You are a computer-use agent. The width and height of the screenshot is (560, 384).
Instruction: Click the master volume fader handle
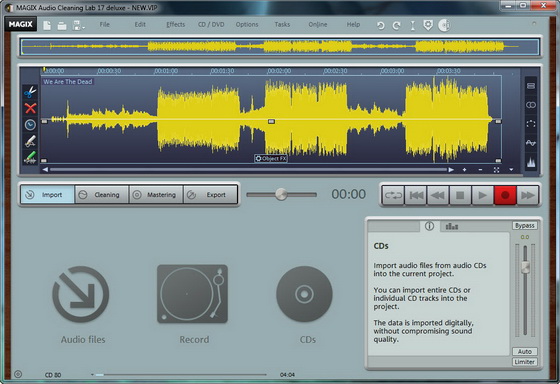525,267
